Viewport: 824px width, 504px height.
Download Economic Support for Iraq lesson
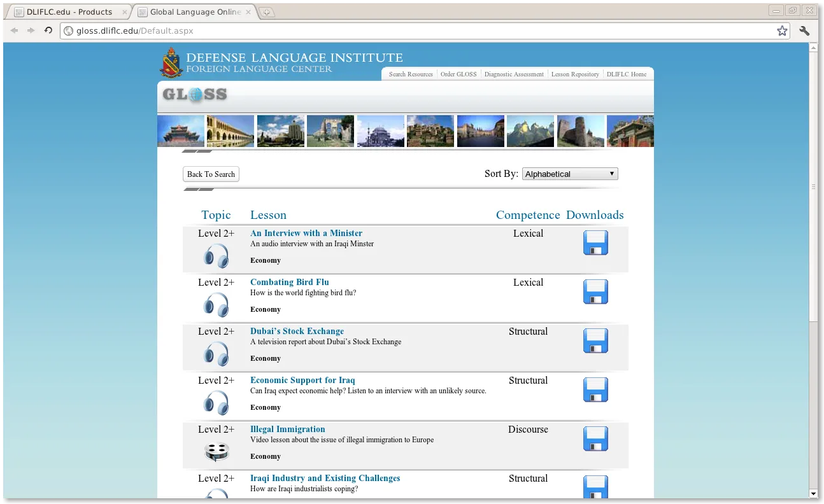pyautogui.click(x=595, y=390)
